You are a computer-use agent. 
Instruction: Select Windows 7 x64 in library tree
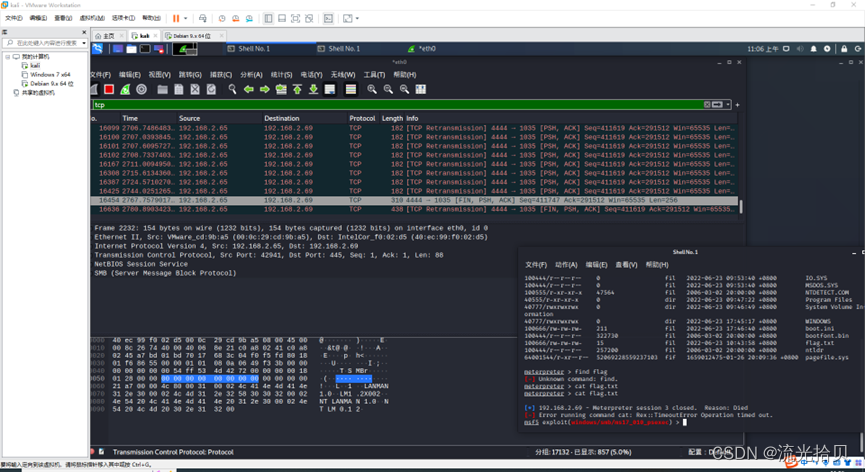pyautogui.click(x=50, y=74)
